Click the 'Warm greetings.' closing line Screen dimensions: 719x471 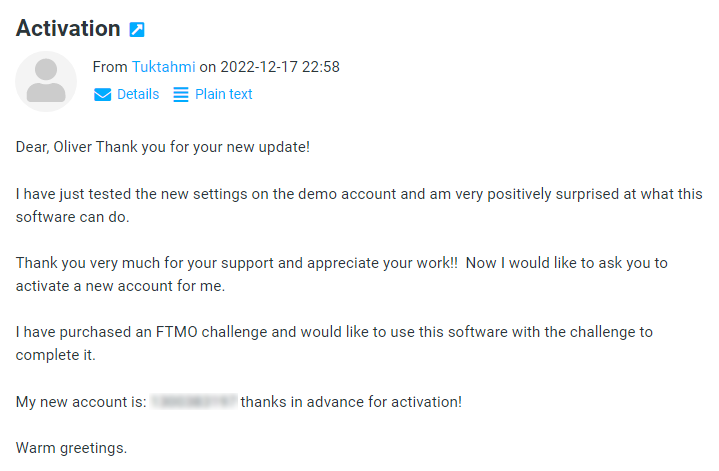tap(72, 448)
